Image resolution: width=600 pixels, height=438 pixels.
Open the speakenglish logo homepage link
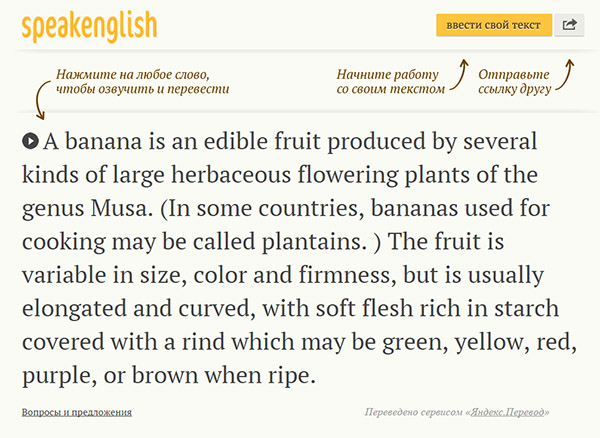pos(89,25)
